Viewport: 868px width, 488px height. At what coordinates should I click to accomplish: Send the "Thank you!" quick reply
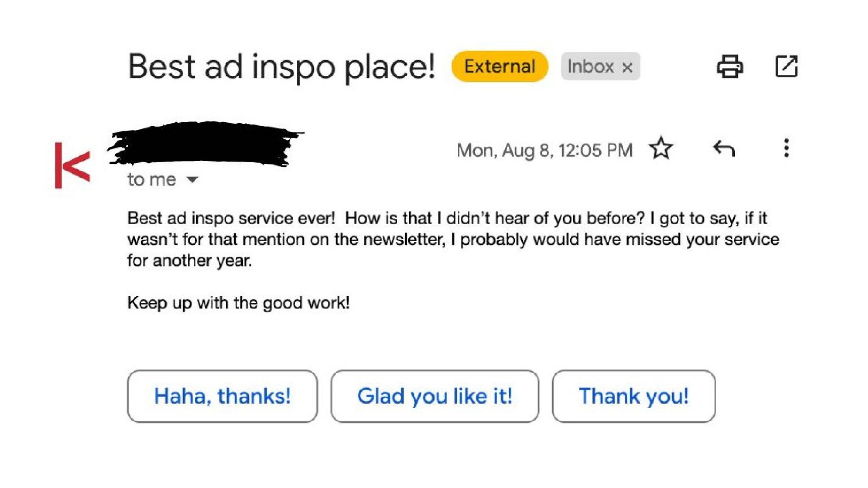[x=634, y=396]
